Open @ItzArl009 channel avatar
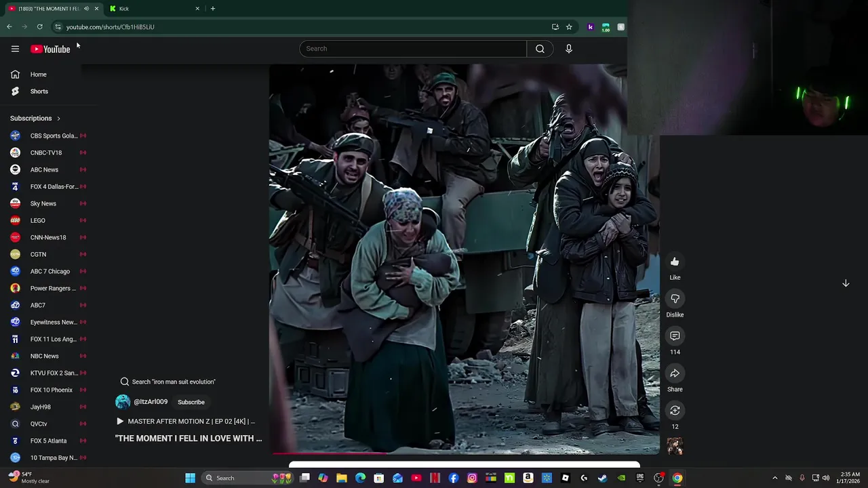 pos(123,402)
